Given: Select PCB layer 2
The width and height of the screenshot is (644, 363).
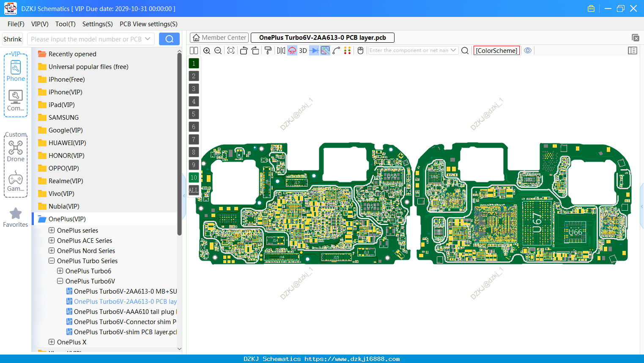Looking at the screenshot, I should [194, 76].
